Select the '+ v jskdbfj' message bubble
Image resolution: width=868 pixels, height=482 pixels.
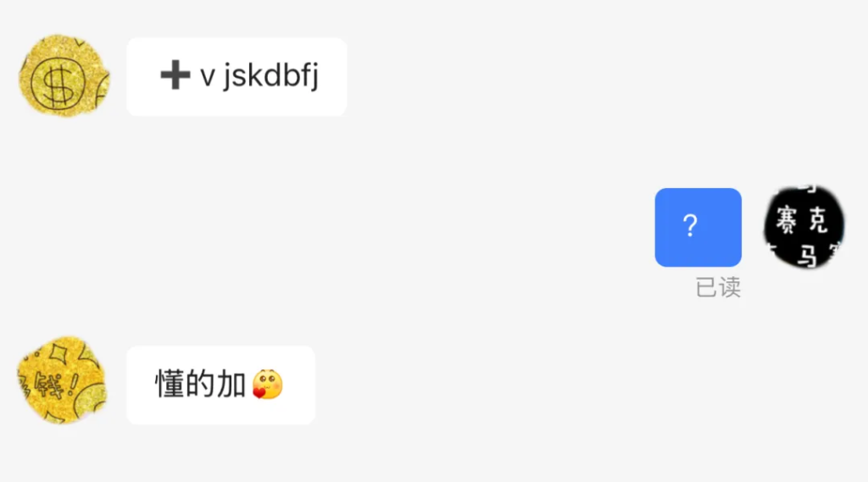click(237, 76)
